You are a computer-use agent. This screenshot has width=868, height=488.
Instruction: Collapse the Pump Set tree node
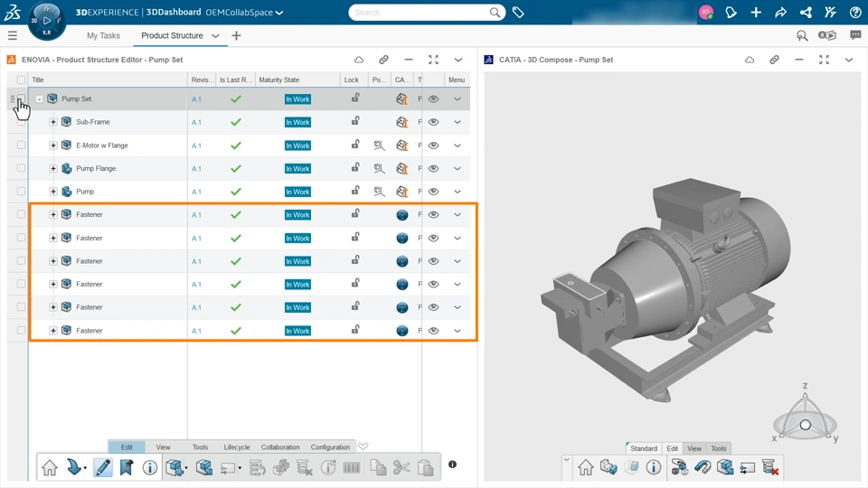coord(39,99)
